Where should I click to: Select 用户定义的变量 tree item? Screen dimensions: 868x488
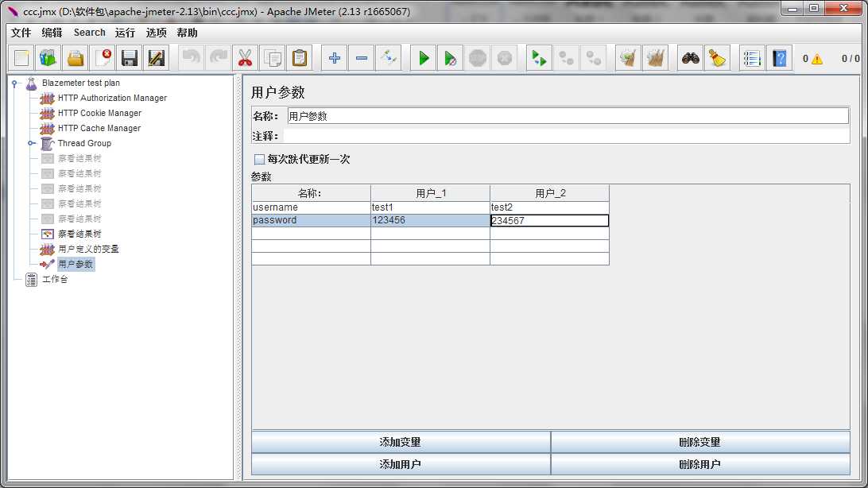(88, 249)
